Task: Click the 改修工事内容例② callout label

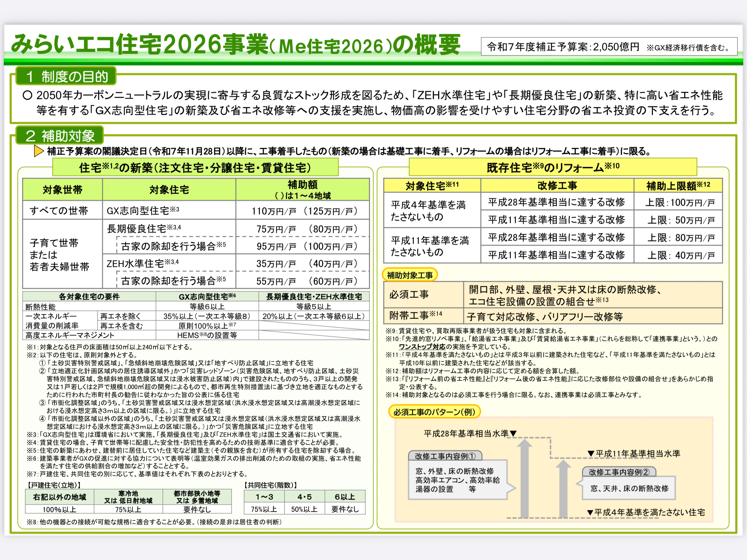Action: tap(619, 472)
